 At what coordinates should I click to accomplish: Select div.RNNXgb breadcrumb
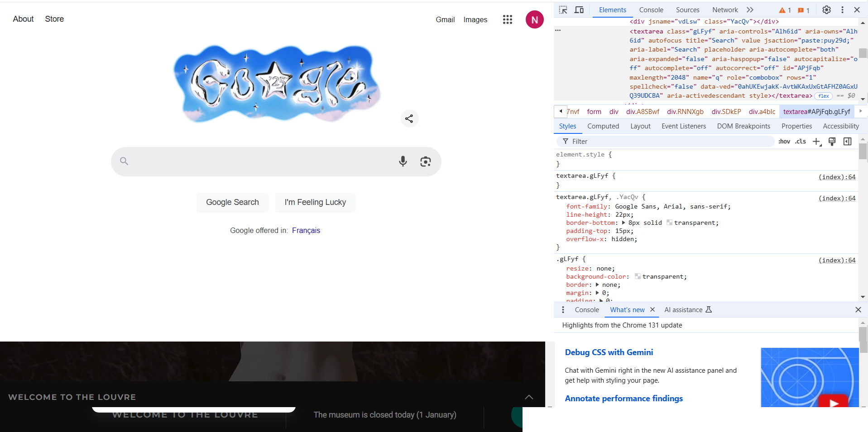(685, 112)
